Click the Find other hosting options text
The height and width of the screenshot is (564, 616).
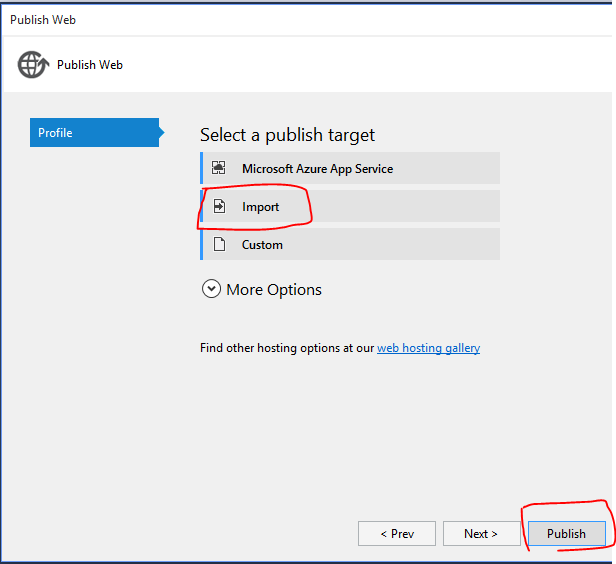(287, 348)
